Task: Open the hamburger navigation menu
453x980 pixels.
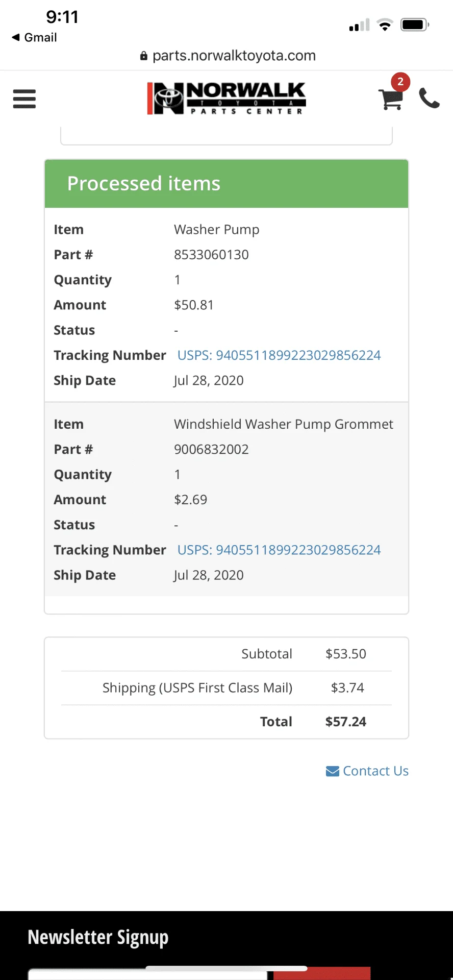Action: click(x=24, y=99)
